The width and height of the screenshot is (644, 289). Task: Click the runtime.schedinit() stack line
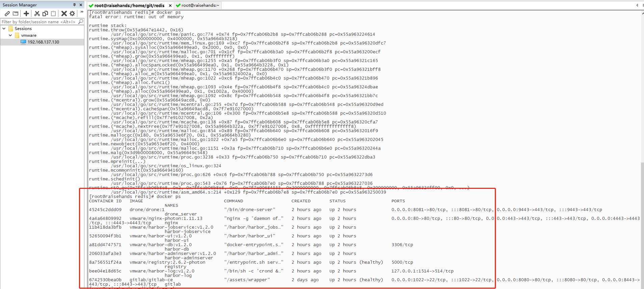114,179
